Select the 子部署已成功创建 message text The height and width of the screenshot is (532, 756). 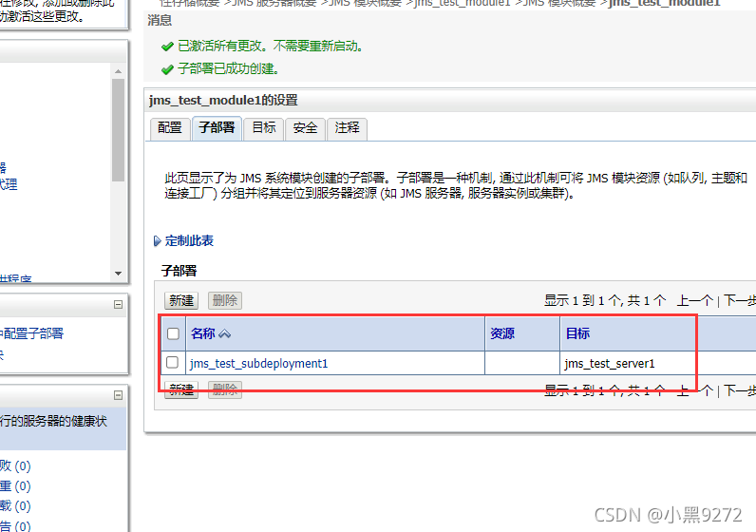pos(229,68)
